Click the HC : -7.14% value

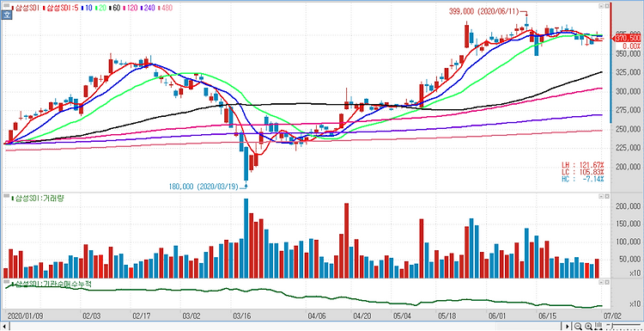pos(583,180)
